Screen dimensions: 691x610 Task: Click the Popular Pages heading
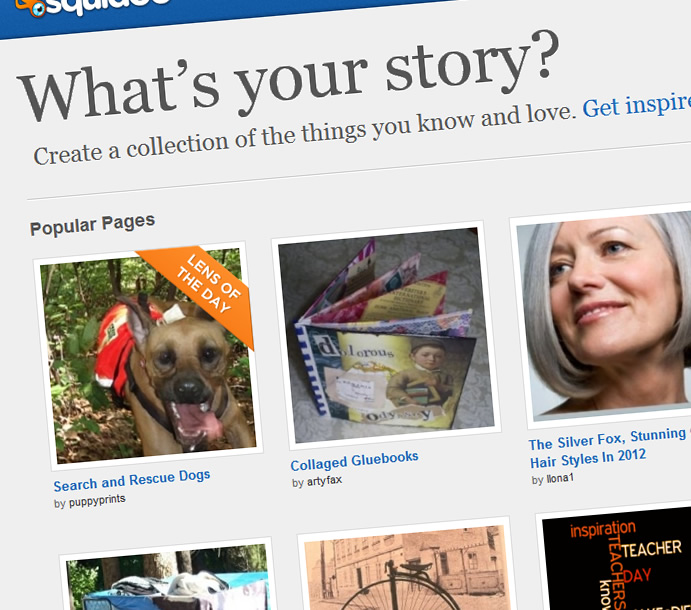click(92, 224)
